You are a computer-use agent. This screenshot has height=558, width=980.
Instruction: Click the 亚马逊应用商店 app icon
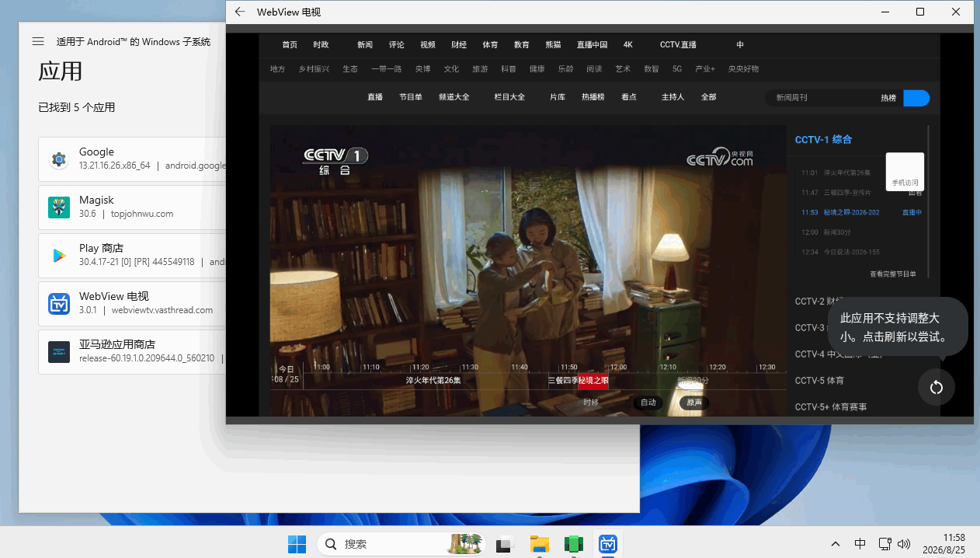coord(59,352)
